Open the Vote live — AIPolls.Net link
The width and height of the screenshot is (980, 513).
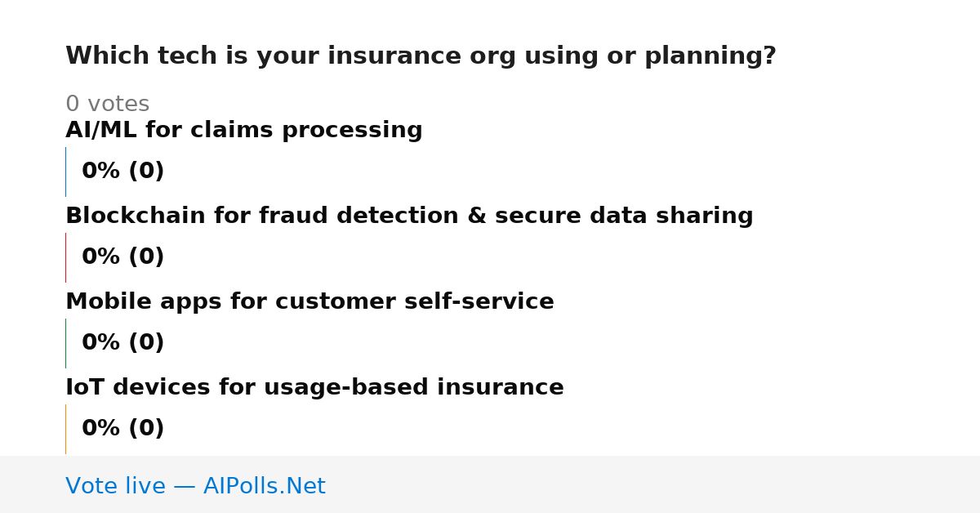pyautogui.click(x=195, y=487)
